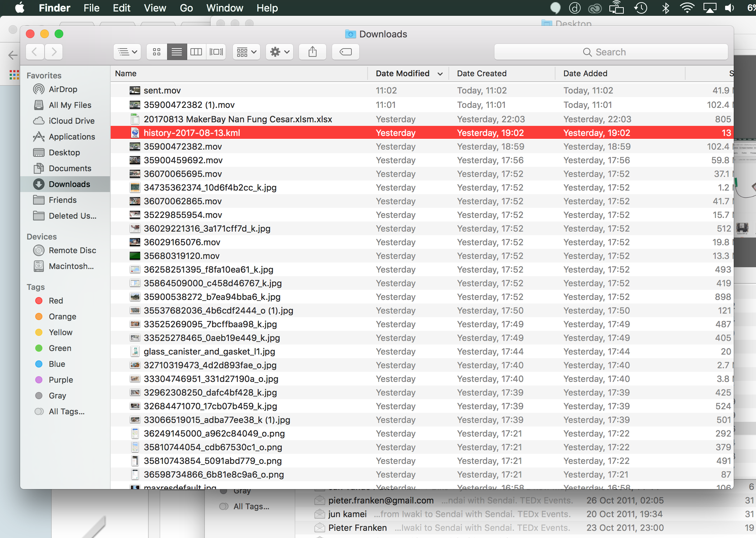Select the Red tag filter
The image size is (756, 538).
56,301
